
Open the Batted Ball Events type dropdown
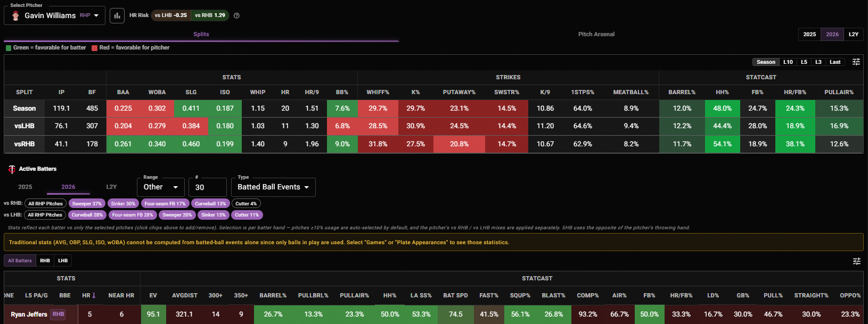(273, 187)
